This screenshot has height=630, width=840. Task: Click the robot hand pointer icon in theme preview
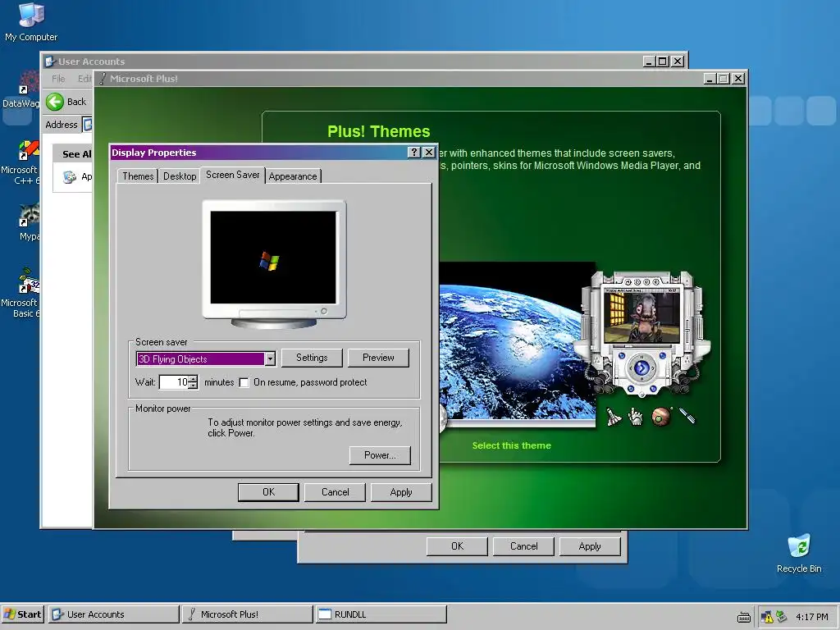tap(636, 416)
